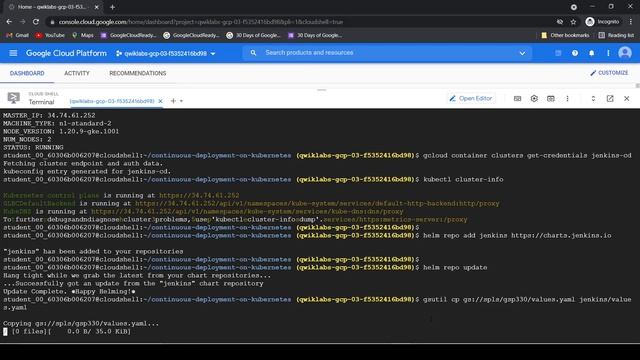Add a new Cloud Shell session tab
The image size is (640, 360).
[173, 101]
